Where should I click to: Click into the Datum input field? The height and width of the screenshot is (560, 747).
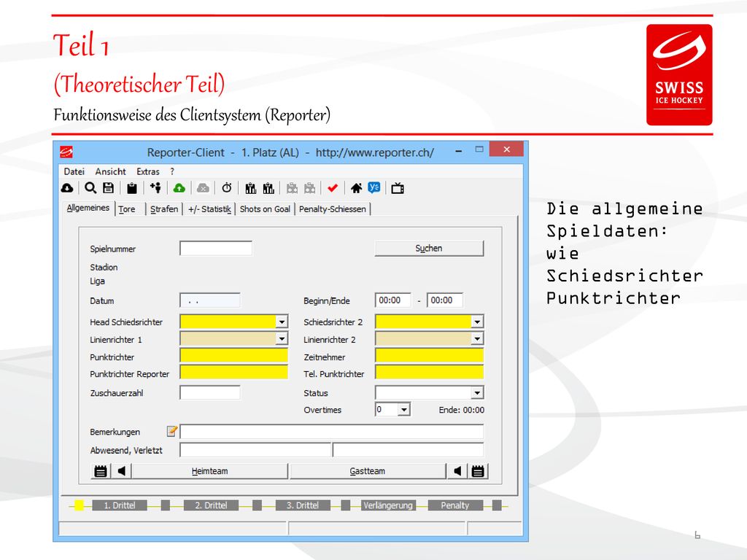click(x=210, y=300)
